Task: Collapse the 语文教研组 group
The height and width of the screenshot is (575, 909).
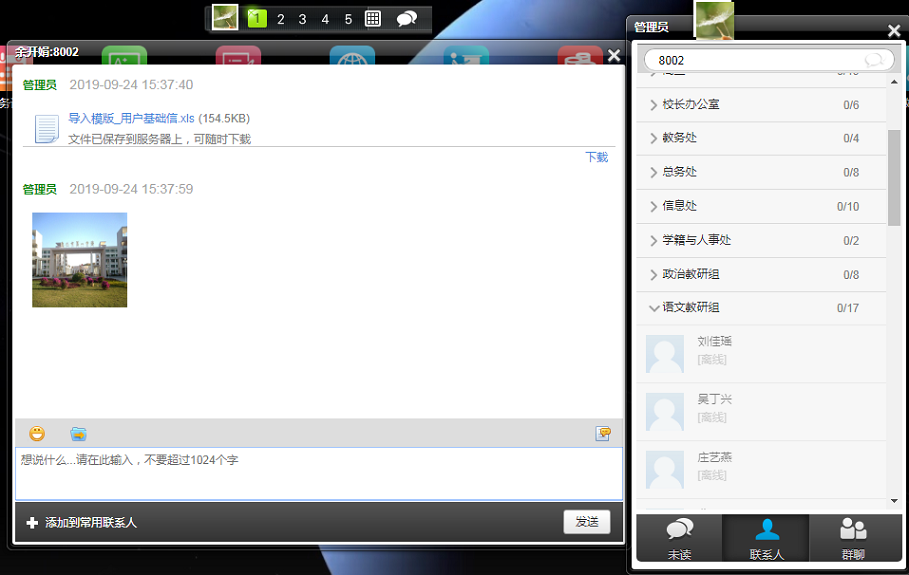Action: tap(654, 308)
